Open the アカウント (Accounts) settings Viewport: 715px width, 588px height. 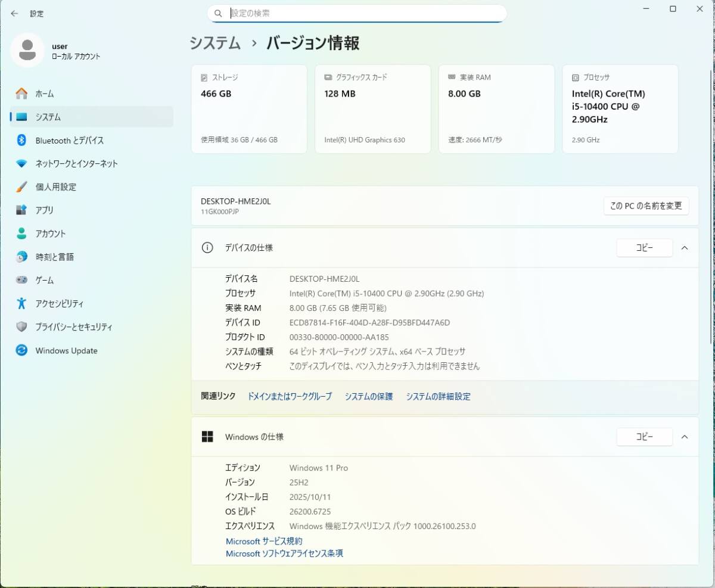click(x=50, y=234)
